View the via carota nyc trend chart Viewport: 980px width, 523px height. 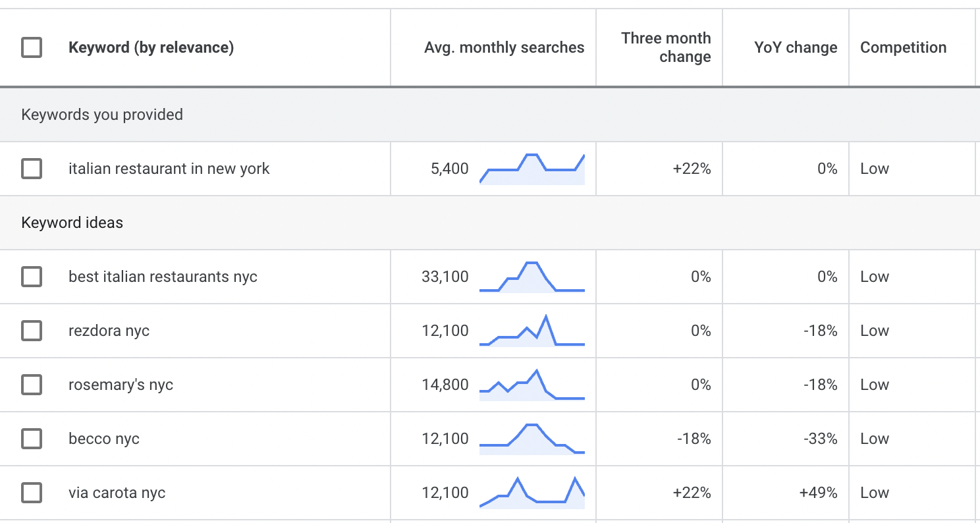click(532, 493)
